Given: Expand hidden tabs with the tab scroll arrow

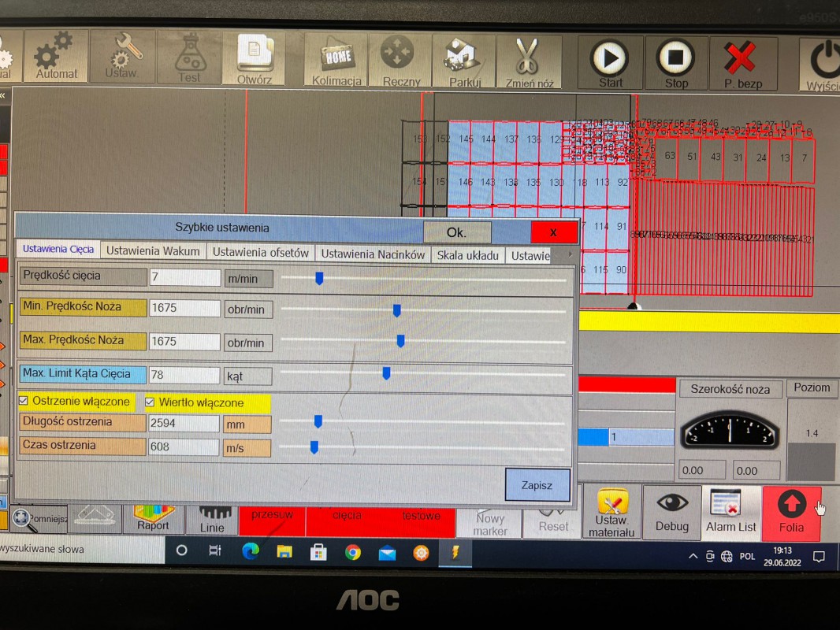Looking at the screenshot, I should (570, 254).
